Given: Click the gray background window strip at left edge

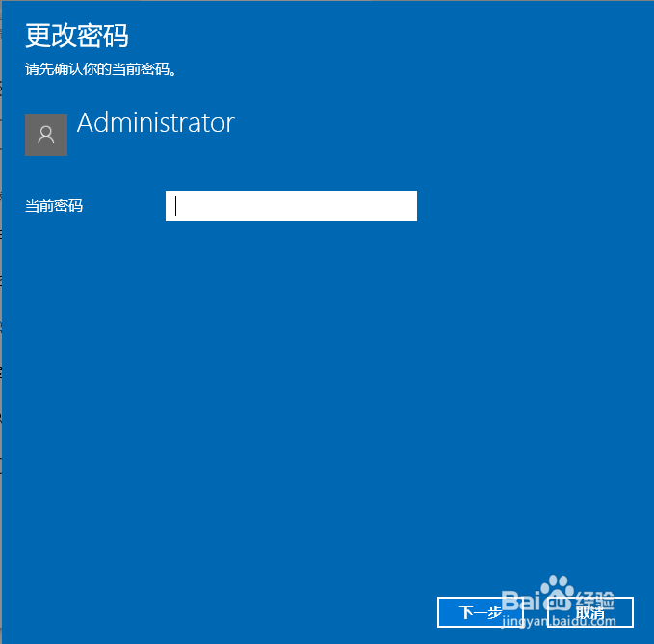Looking at the screenshot, I should click(x=1, y=322).
